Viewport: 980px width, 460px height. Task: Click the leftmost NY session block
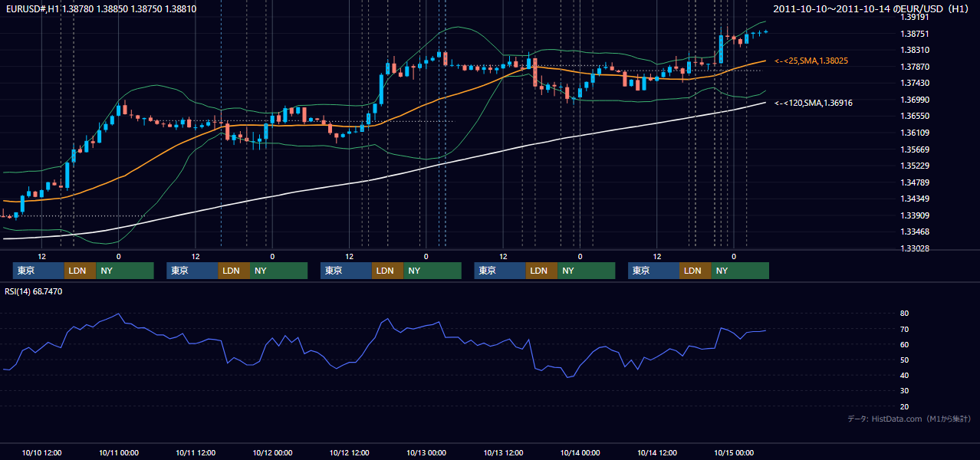pyautogui.click(x=125, y=271)
